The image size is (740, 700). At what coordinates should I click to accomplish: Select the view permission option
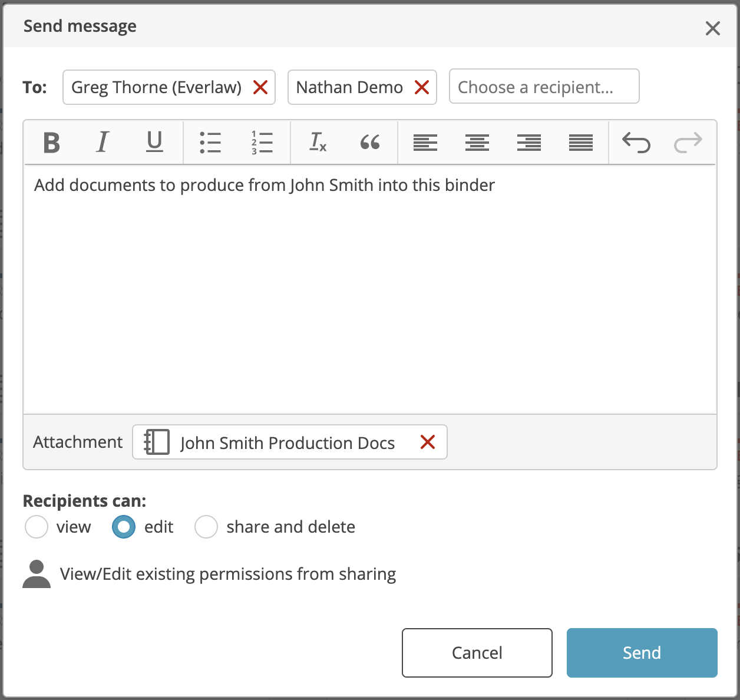click(36, 527)
